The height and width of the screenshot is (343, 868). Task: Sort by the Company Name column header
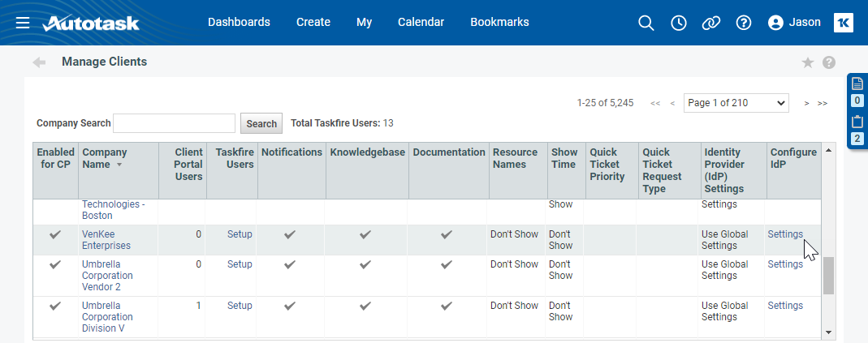[104, 158]
